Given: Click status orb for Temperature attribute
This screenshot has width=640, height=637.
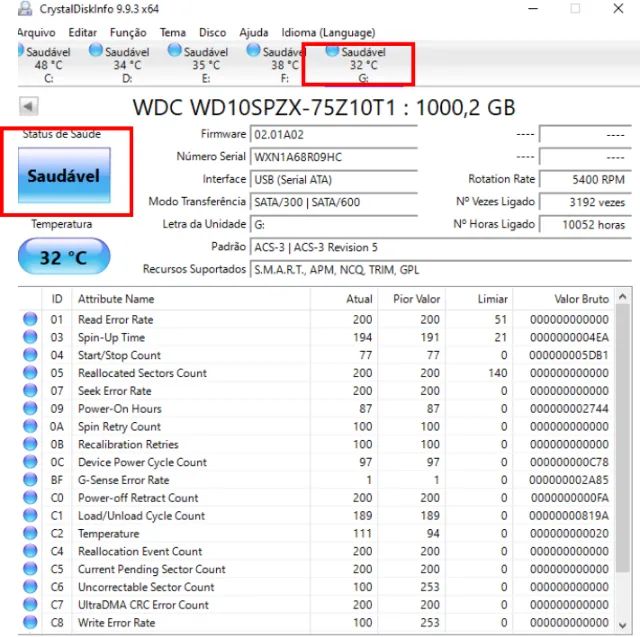Looking at the screenshot, I should [x=30, y=533].
